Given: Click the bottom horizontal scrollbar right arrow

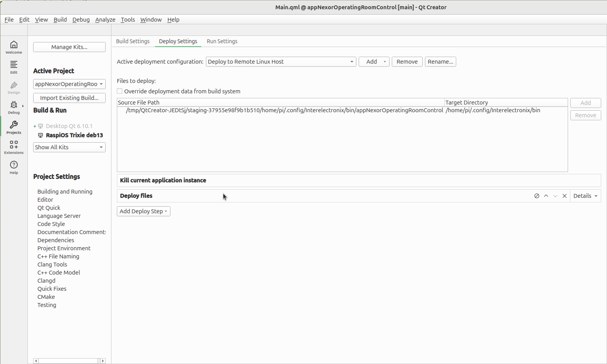Looking at the screenshot, I should pyautogui.click(x=103, y=361).
